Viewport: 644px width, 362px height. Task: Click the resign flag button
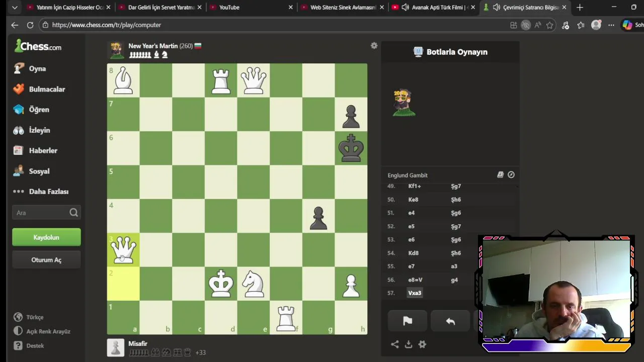coord(408,321)
